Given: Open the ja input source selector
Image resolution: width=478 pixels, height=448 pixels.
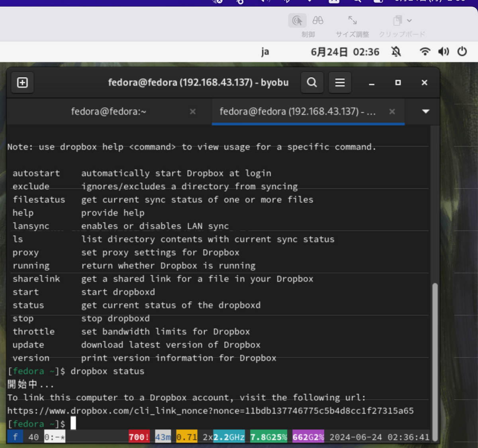Looking at the screenshot, I should pyautogui.click(x=265, y=51).
